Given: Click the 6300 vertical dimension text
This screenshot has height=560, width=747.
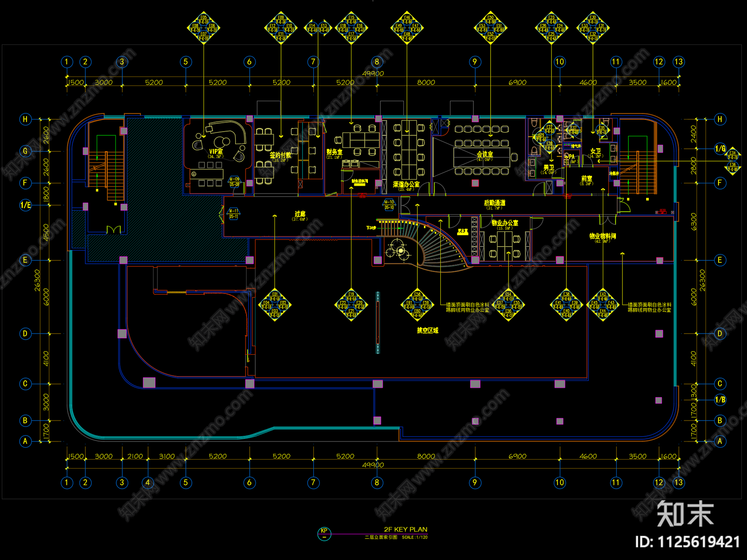Looking at the screenshot, I should coord(693,222).
